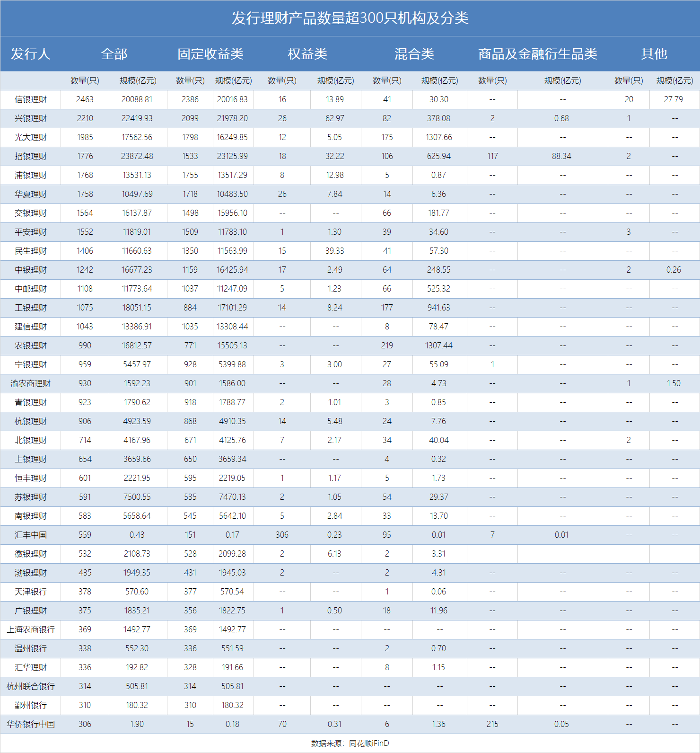Select total scale value 20088.81
Viewport: 700px width, 753px height.
click(137, 99)
